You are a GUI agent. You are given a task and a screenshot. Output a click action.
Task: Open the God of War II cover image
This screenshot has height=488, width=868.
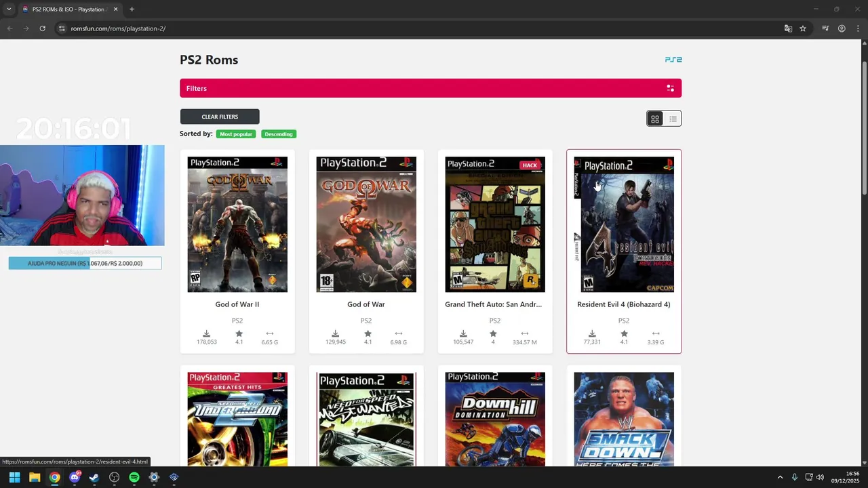pos(237,224)
